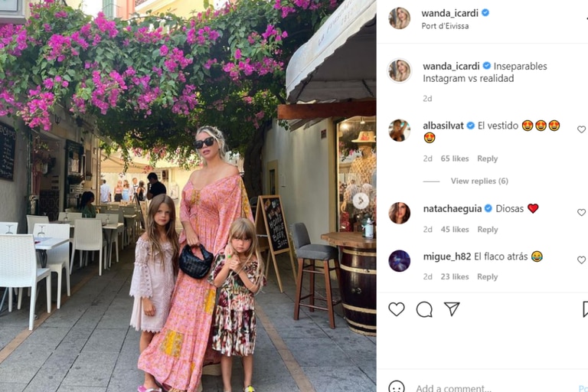Save the post with the bookmark icon

point(586,309)
